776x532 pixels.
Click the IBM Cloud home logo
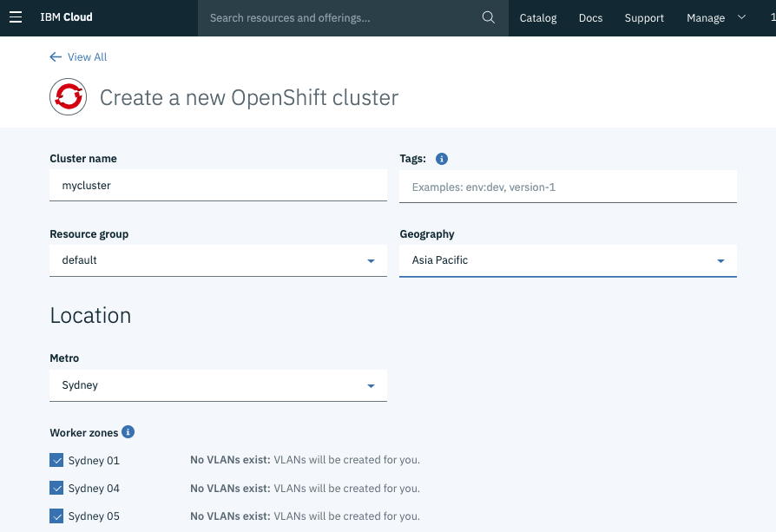click(66, 17)
